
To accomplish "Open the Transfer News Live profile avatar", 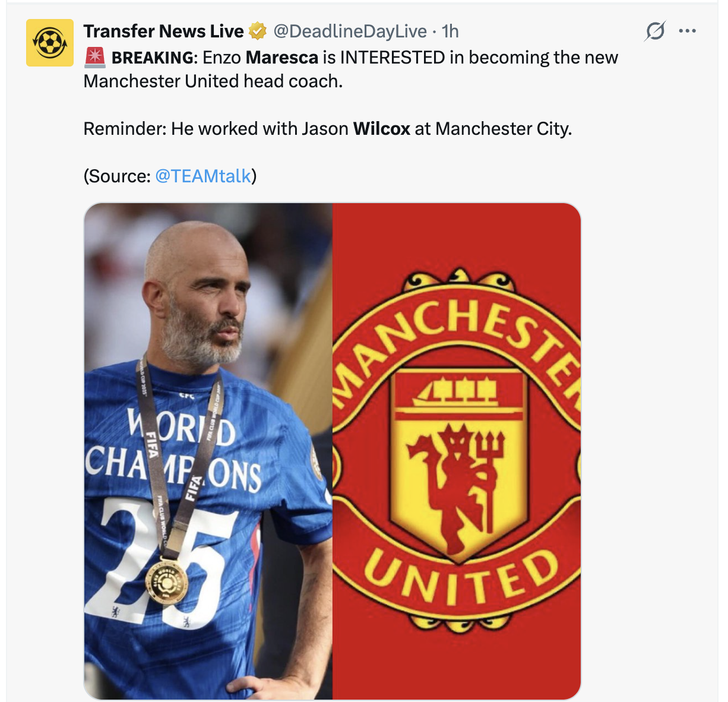I will pos(50,43).
